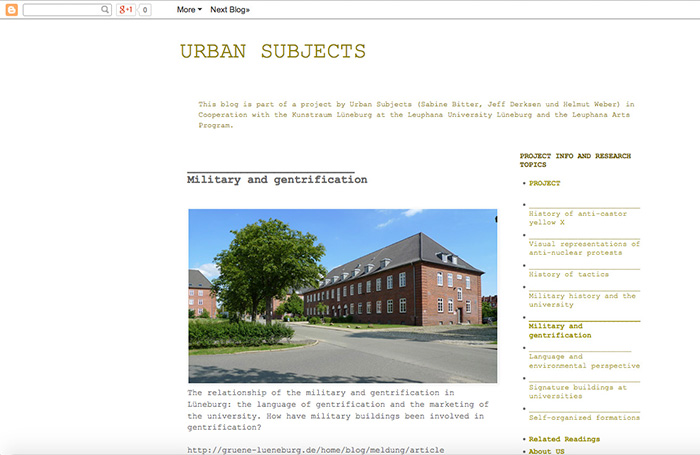This screenshot has height=455, width=700.
Task: Go to Next Blog link
Action: pos(230,9)
